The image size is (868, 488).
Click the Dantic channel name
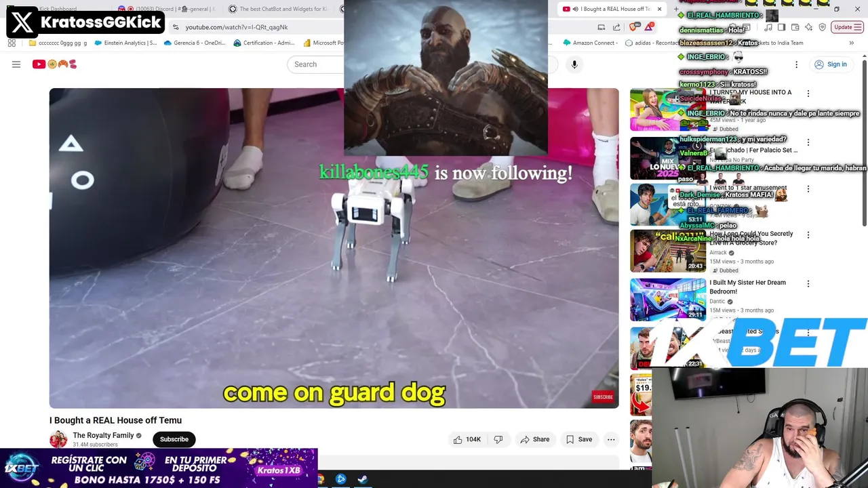coord(717,301)
